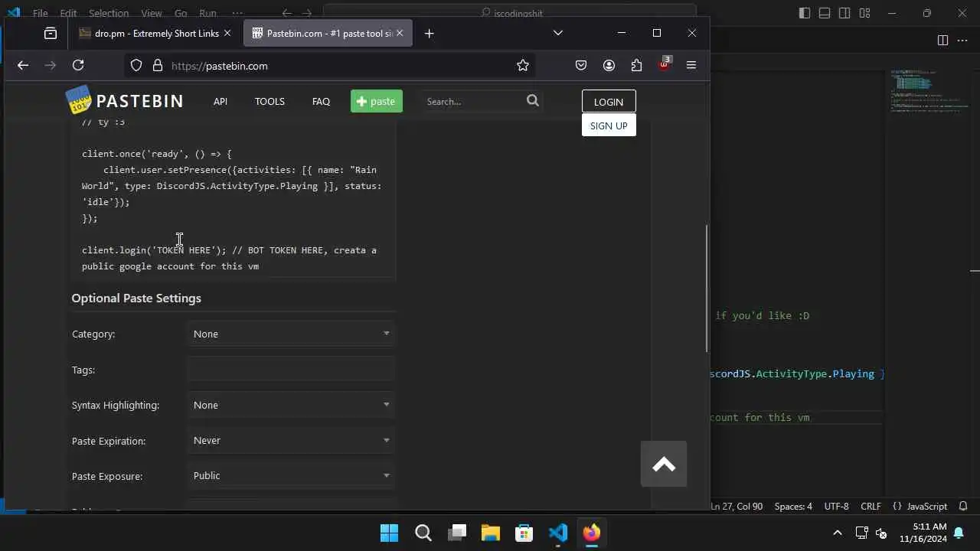The height and width of the screenshot is (551, 980).
Task: Click the Pastebin logo
Action: (124, 100)
